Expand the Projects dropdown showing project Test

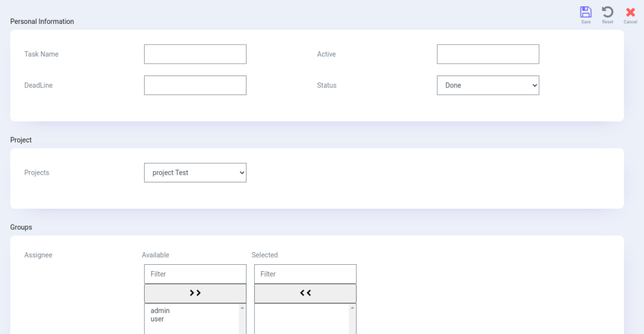[195, 172]
